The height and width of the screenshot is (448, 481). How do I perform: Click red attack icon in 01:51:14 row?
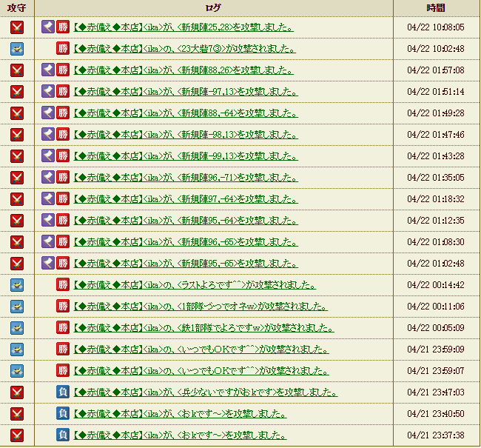click(x=17, y=92)
